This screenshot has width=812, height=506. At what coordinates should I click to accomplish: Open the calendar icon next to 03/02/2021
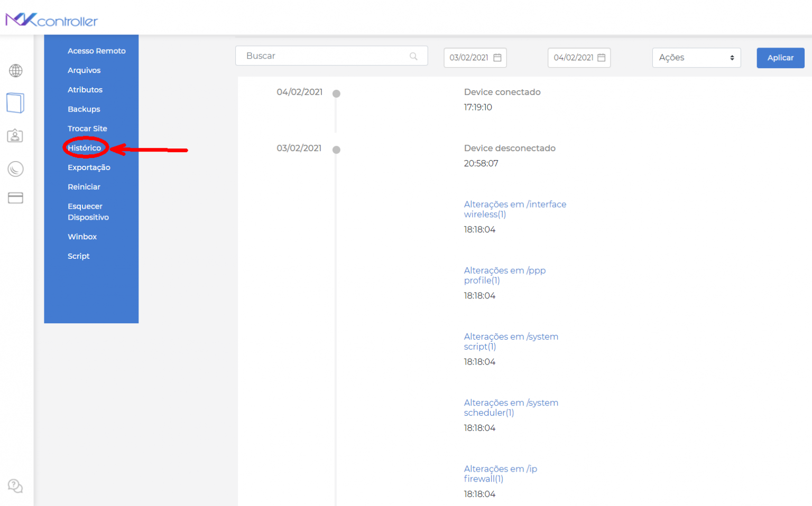click(497, 57)
